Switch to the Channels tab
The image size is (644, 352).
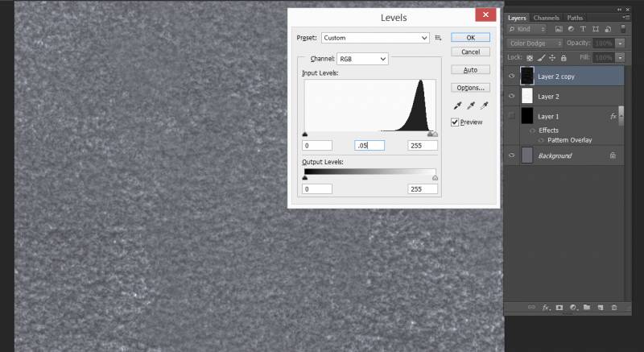546,18
